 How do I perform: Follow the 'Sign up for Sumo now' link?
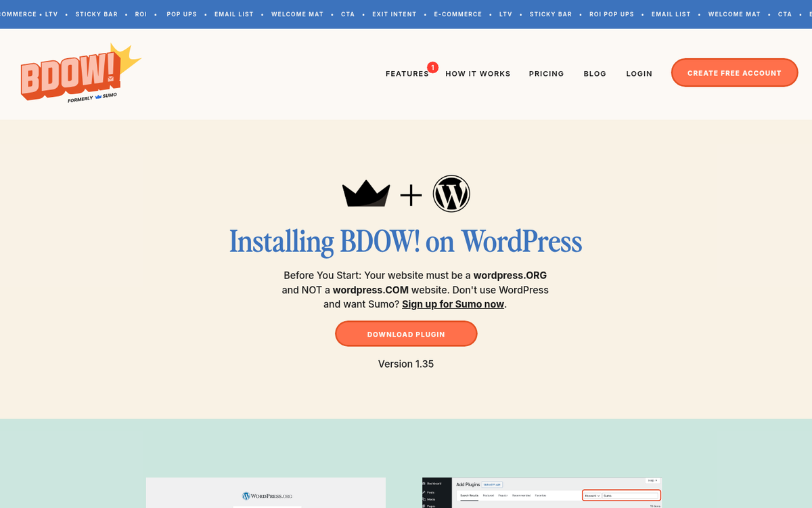coord(453,304)
